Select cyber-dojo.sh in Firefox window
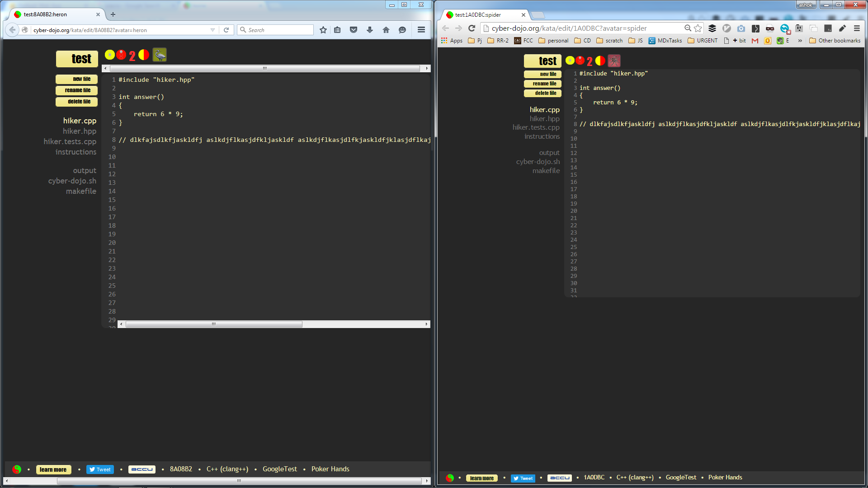This screenshot has width=868, height=488. click(72, 181)
